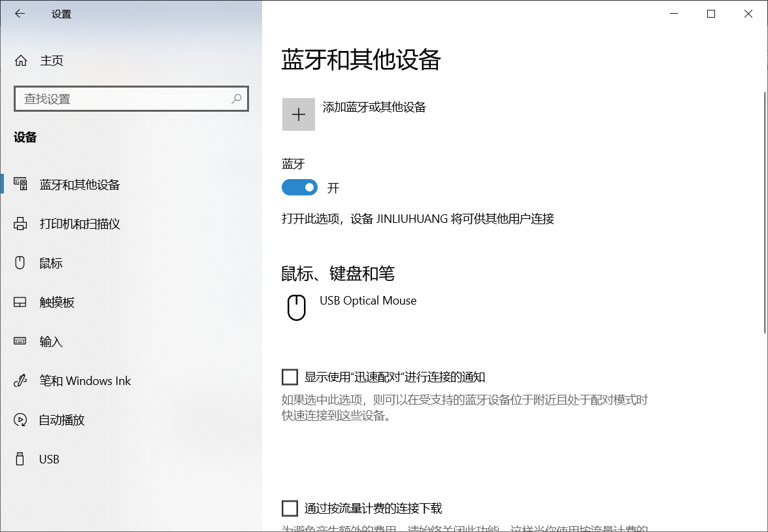The width and height of the screenshot is (768, 532).
Task: Click the autoplay icon in sidebar
Action: [x=20, y=420]
